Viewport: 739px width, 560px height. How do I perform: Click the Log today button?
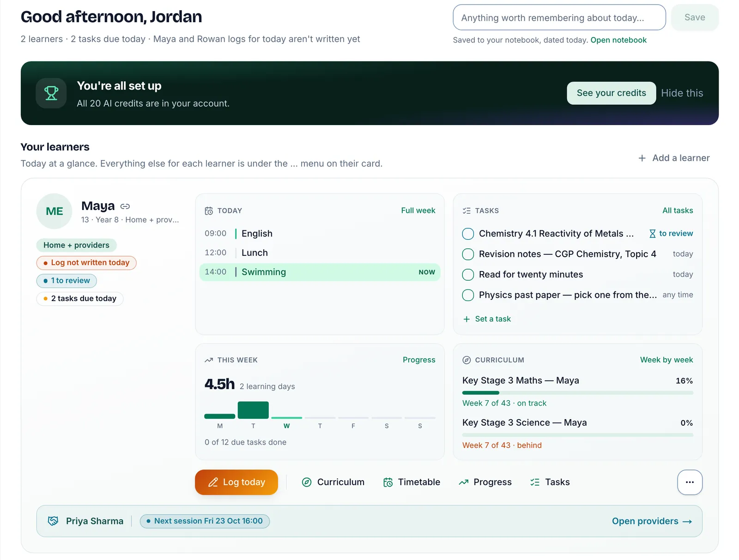click(236, 482)
